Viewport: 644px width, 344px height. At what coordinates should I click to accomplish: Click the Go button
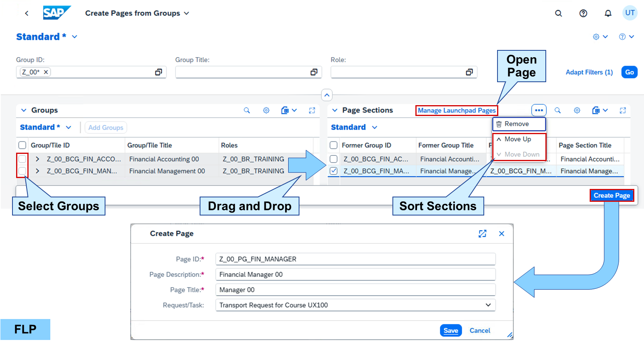(630, 72)
